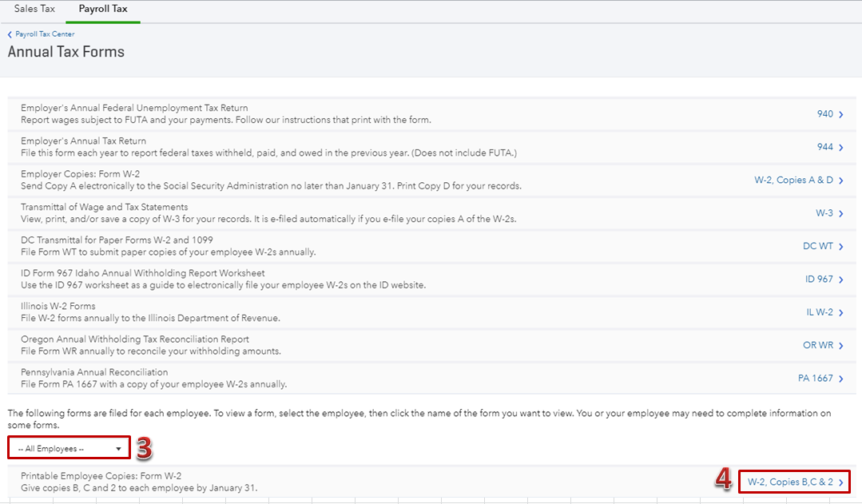This screenshot has height=504, width=862.
Task: Open the PA 1667 reconciliation form
Action: click(816, 379)
